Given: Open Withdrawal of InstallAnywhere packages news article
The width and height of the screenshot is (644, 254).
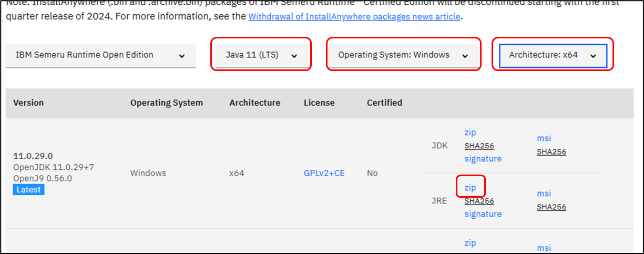Looking at the screenshot, I should pyautogui.click(x=354, y=16).
